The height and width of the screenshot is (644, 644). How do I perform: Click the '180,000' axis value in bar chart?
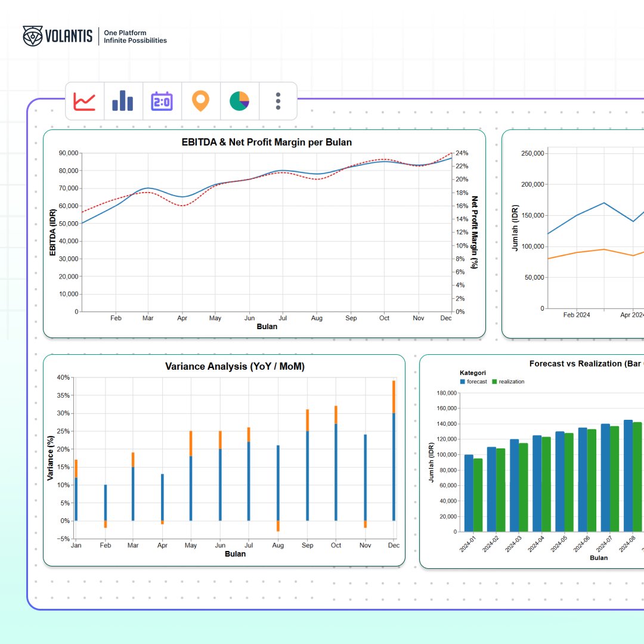447,393
